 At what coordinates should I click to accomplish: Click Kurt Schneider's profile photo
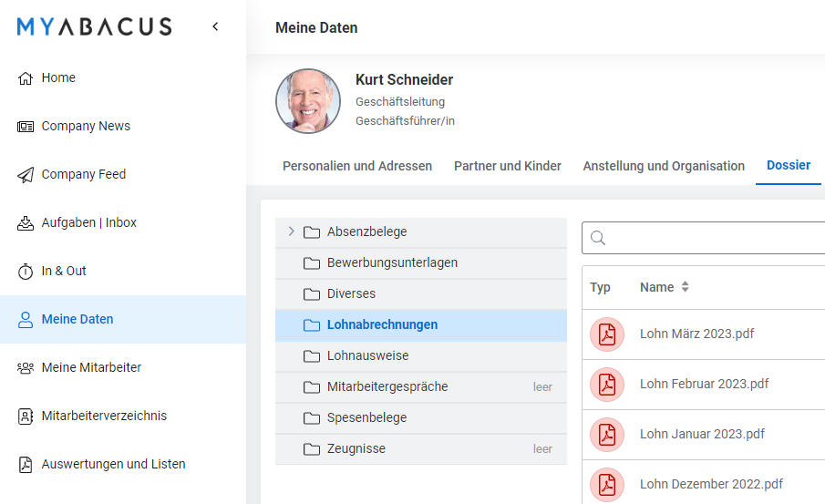pos(308,101)
